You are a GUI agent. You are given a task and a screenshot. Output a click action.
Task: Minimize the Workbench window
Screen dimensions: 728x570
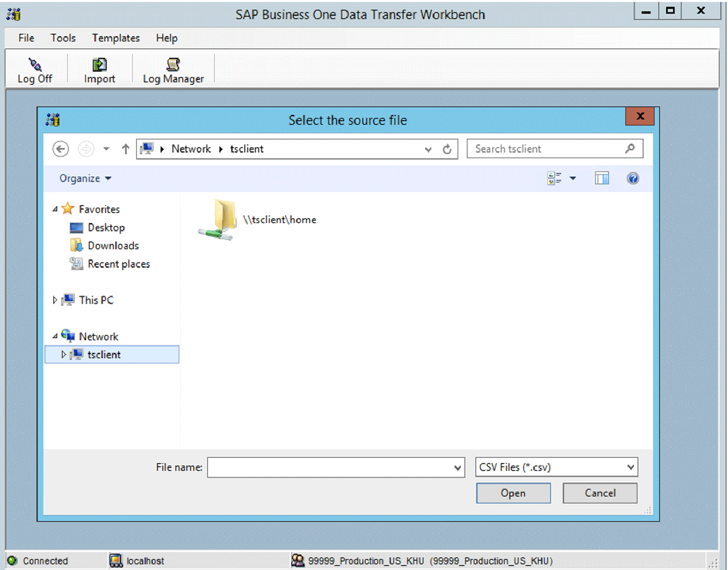[646, 11]
